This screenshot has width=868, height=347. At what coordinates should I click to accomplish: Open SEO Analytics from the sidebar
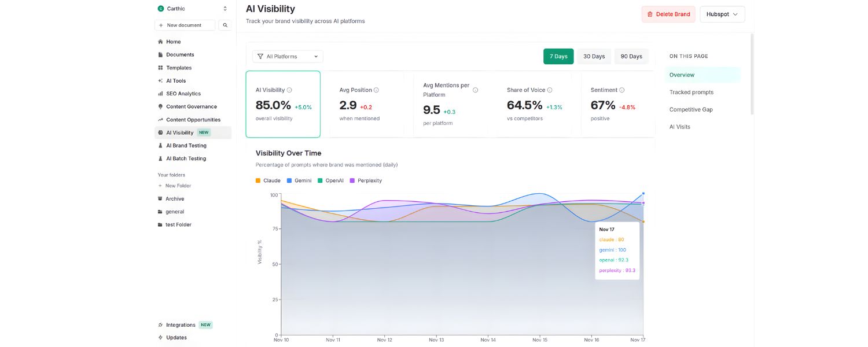183,93
